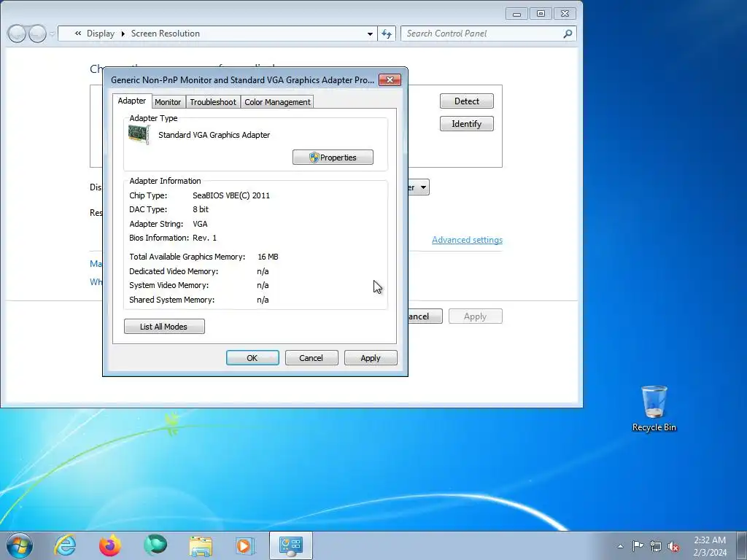Open adapter Properties with shield icon
Screen dimensions: 747x560
tap(333, 157)
